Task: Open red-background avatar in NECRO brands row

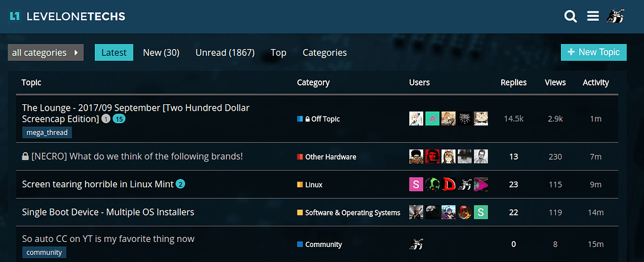Action: (x=432, y=156)
